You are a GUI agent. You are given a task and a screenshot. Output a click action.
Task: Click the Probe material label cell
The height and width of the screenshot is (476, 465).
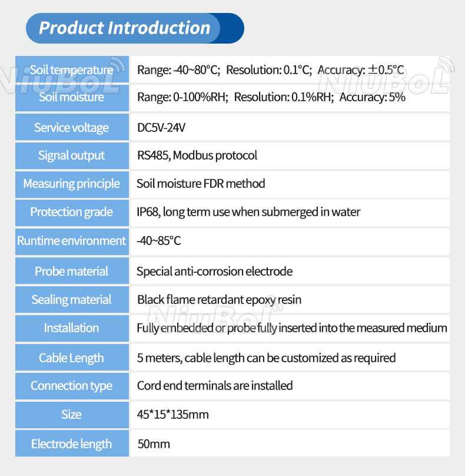(72, 272)
